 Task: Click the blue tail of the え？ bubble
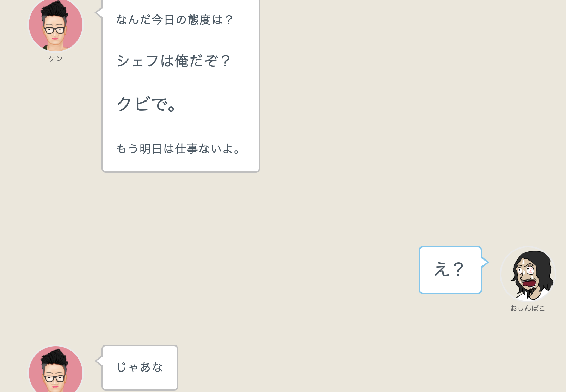pos(485,262)
